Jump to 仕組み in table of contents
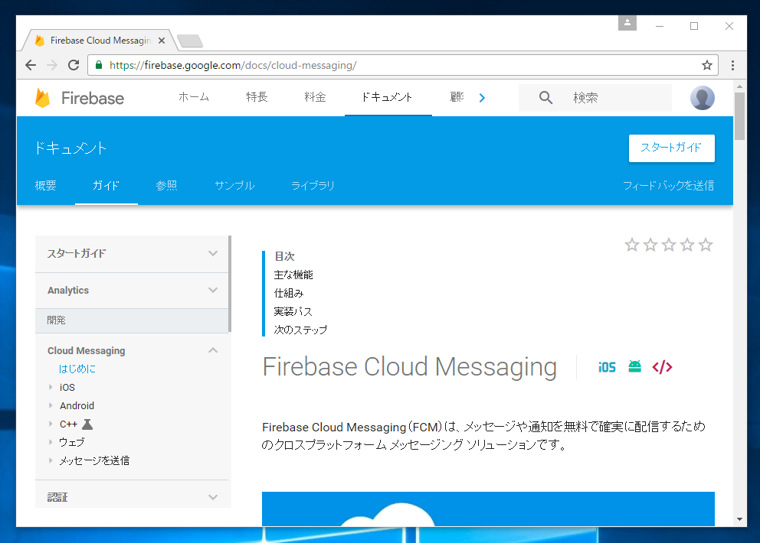Viewport: 760px width, 543px height. click(288, 293)
